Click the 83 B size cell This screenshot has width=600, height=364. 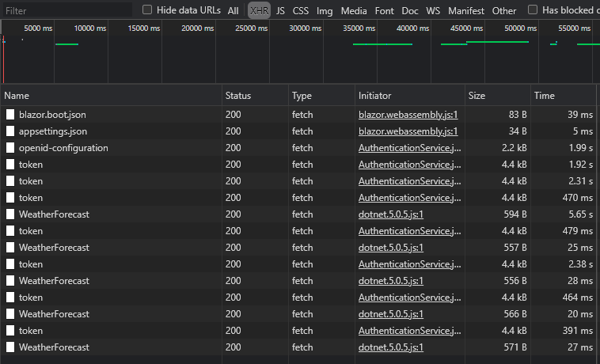point(518,115)
